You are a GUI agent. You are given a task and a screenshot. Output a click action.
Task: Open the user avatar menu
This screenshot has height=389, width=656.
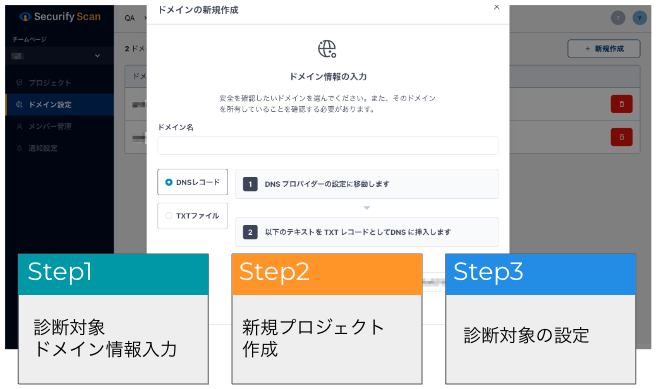639,18
